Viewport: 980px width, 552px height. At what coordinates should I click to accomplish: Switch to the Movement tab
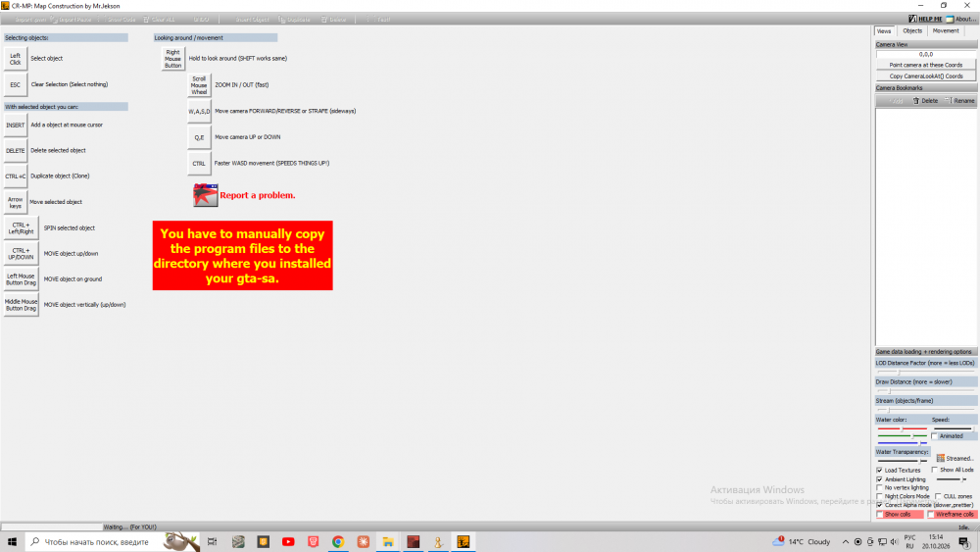click(x=945, y=30)
